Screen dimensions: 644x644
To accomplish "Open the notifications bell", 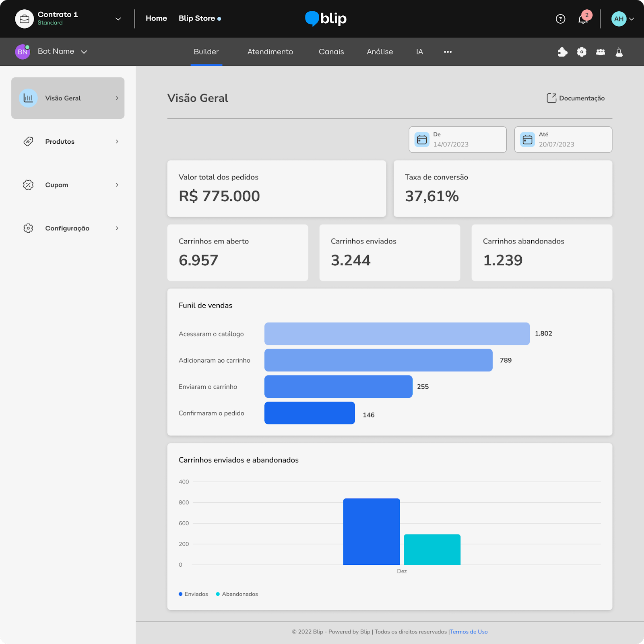I will [583, 19].
